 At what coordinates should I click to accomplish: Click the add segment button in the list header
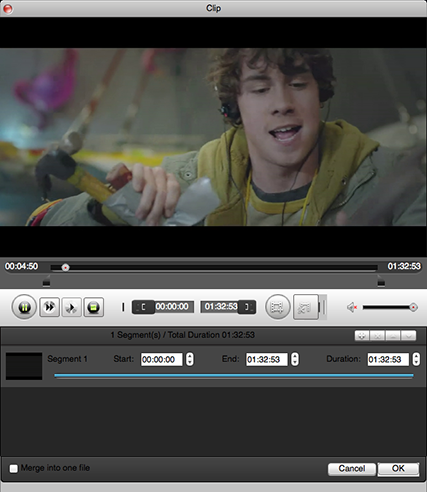(x=362, y=336)
